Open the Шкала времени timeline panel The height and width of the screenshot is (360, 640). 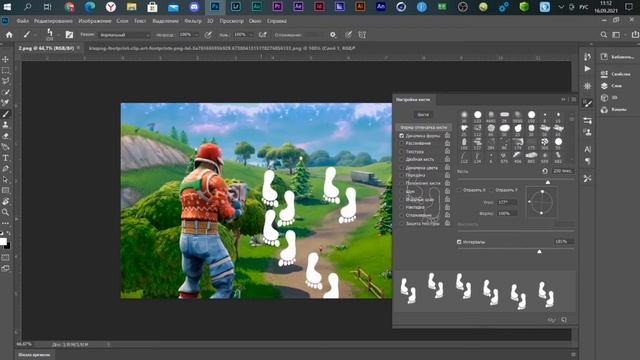pyautogui.click(x=34, y=355)
